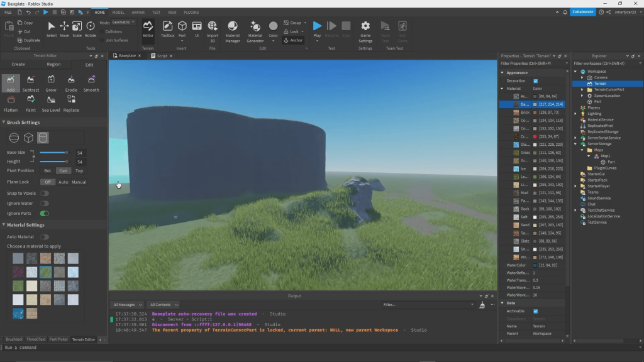Uncheck the Archivable checkbox

pos(536,311)
